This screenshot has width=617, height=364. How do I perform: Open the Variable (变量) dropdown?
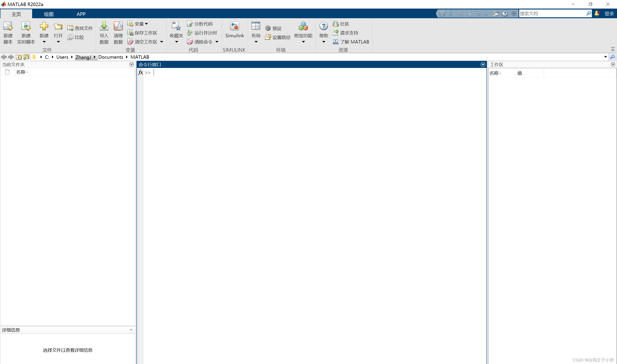(146, 24)
